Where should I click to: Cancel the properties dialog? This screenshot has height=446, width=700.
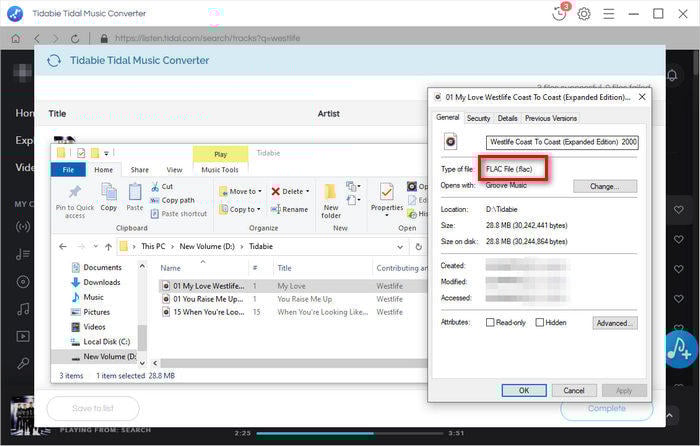click(574, 391)
